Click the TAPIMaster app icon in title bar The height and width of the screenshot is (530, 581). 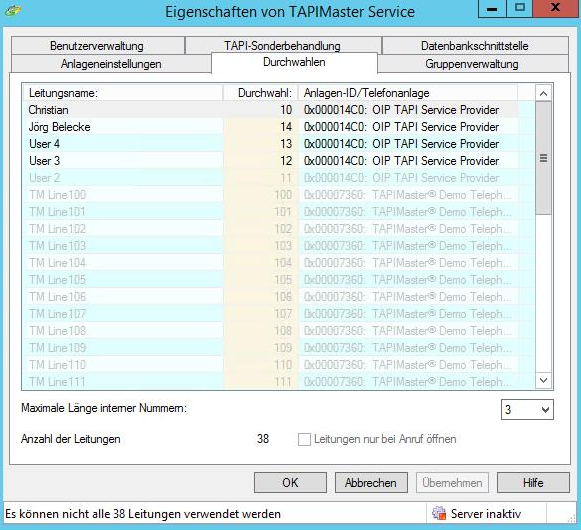[x=13, y=11]
